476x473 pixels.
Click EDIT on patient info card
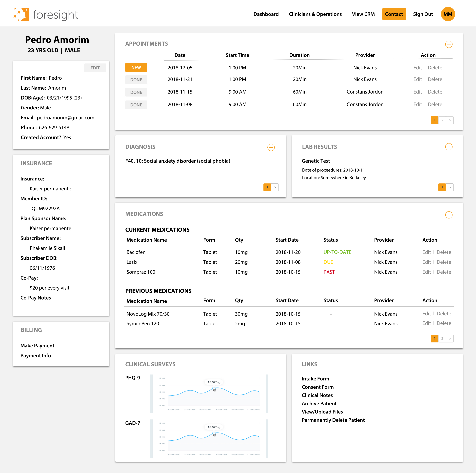pos(95,68)
